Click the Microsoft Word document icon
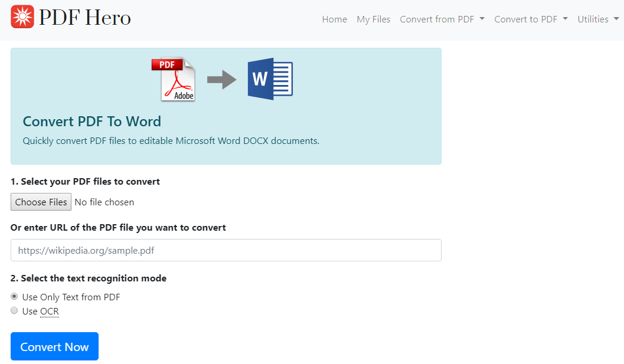 click(x=270, y=79)
